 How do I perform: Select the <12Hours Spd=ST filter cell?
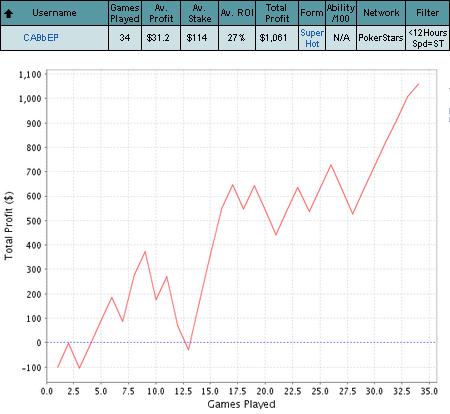[428, 38]
